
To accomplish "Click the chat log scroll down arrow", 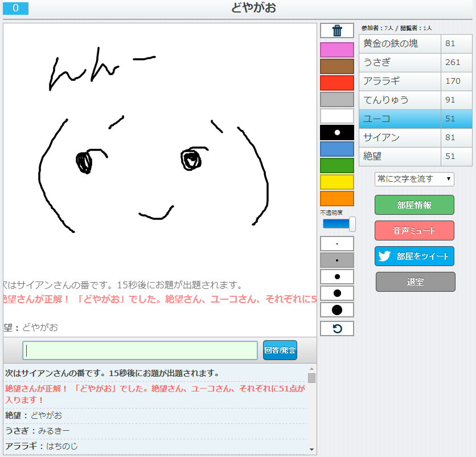I will 311,450.
